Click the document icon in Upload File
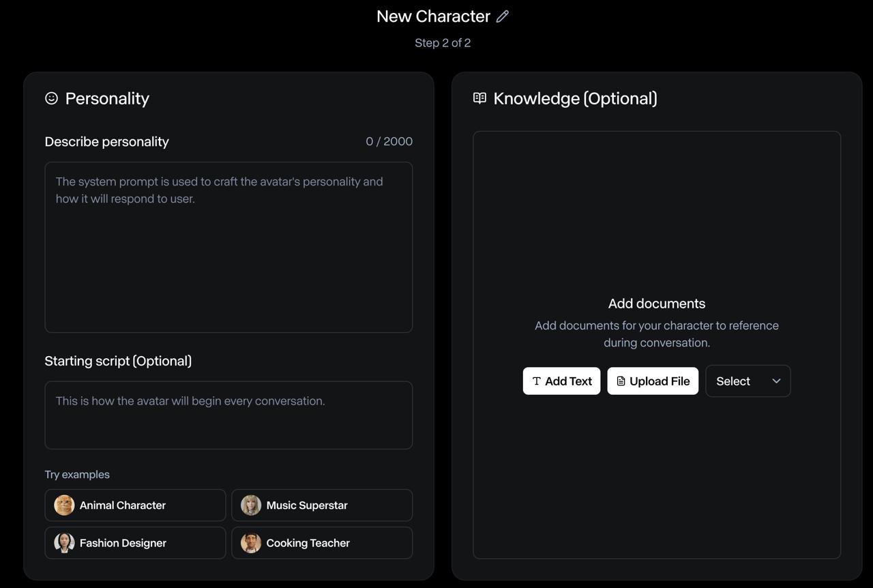Viewport: 873px width, 588px height. (x=621, y=381)
